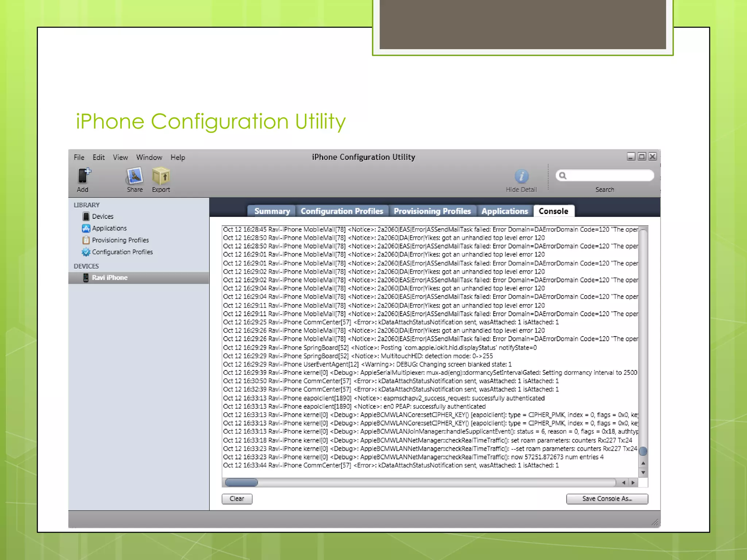Click inside the Search input field

pyautogui.click(x=605, y=176)
